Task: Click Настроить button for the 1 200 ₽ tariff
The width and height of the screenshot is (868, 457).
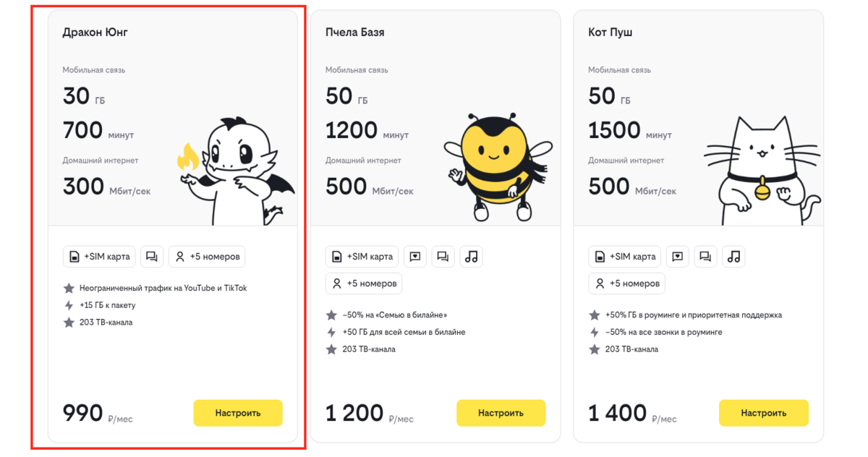Action: click(x=501, y=413)
